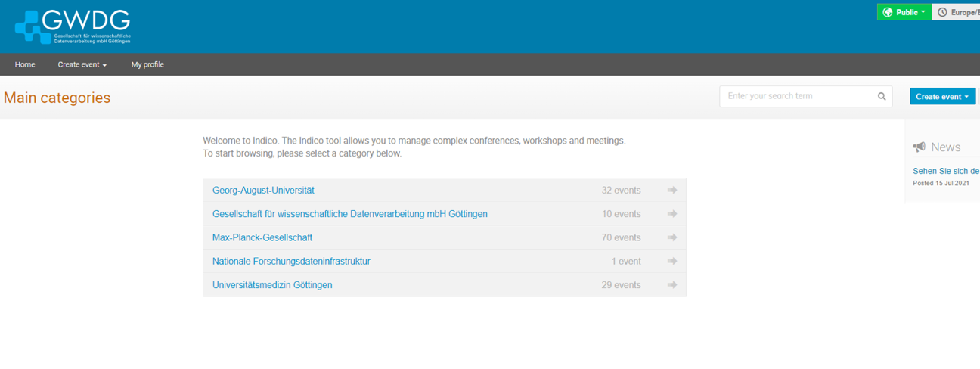Click arrow icon for Nationale Forschungsdateninfrastruktur row
Viewport: 980px width, 369px height.
(x=671, y=262)
